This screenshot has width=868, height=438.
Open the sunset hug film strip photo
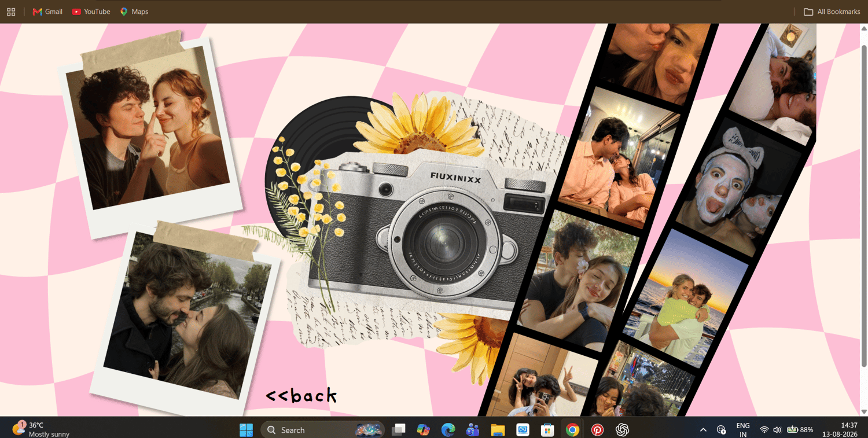click(686, 298)
